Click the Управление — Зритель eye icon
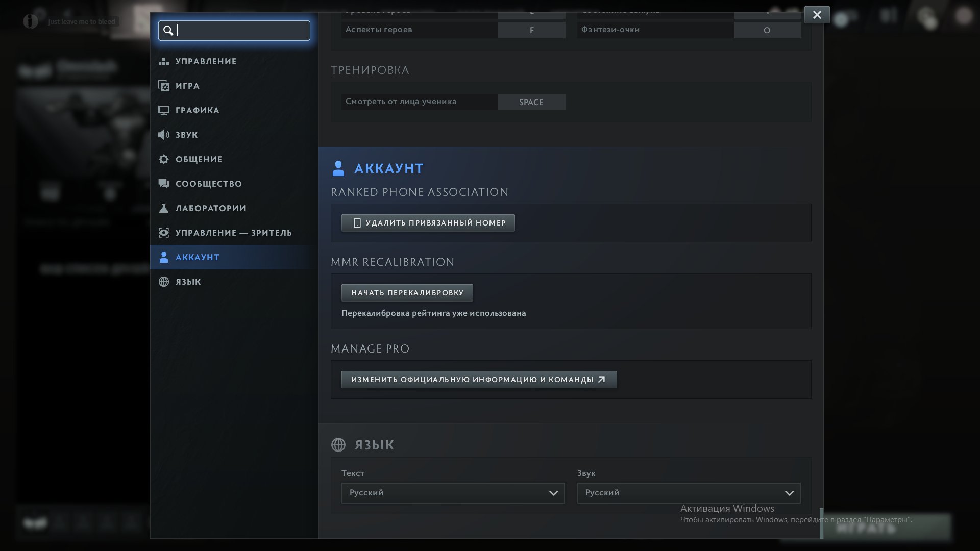The height and width of the screenshot is (551, 980). (163, 233)
